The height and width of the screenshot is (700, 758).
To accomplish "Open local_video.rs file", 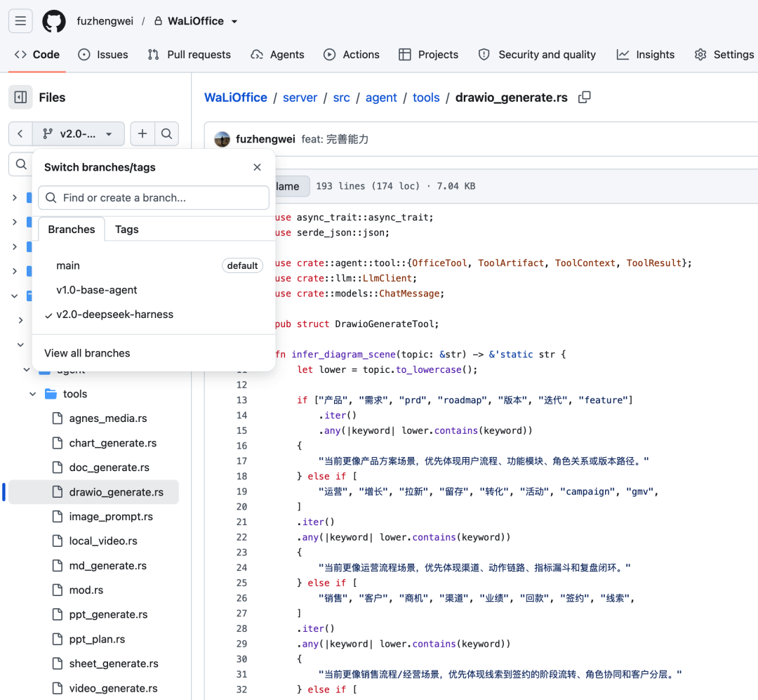I will click(103, 541).
